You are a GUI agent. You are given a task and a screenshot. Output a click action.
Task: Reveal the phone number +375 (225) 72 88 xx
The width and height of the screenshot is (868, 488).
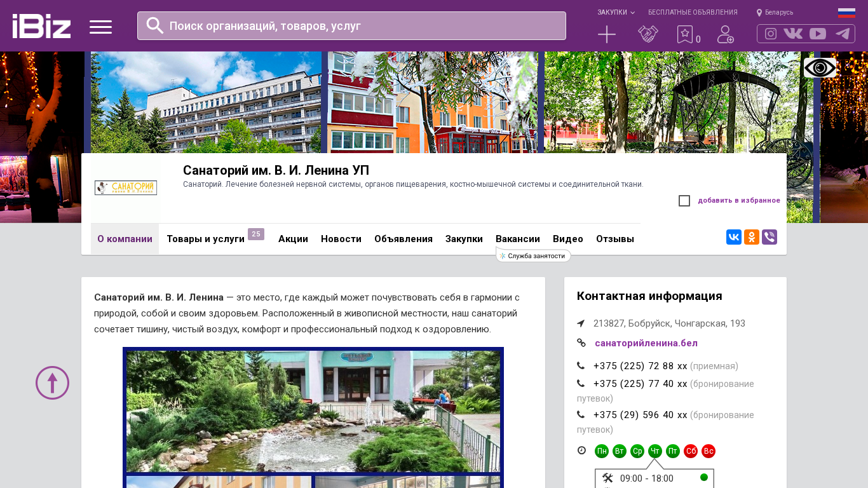coord(641,366)
